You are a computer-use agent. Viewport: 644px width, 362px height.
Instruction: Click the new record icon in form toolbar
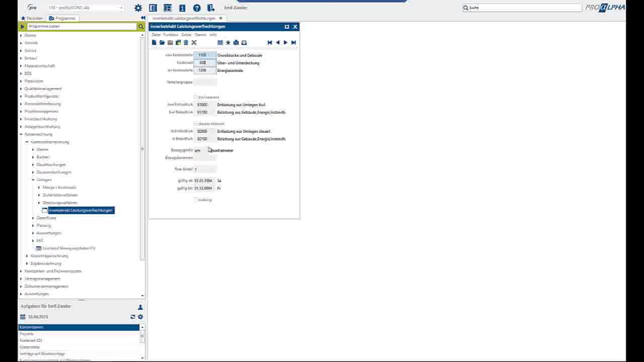click(x=154, y=43)
